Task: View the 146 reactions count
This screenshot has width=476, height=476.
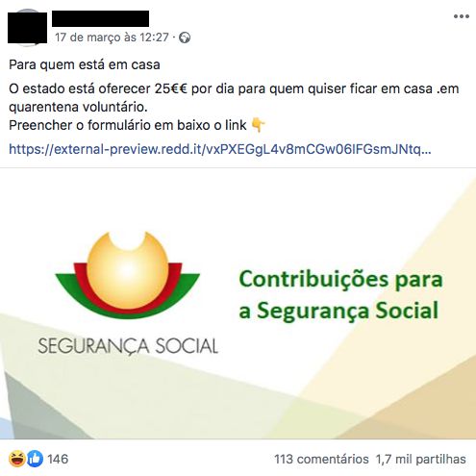Action: pyautogui.click(x=58, y=459)
